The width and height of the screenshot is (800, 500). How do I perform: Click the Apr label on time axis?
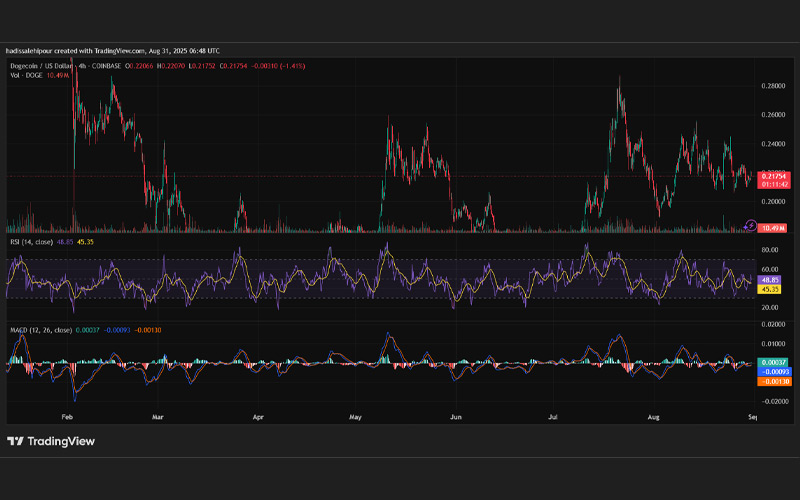258,417
